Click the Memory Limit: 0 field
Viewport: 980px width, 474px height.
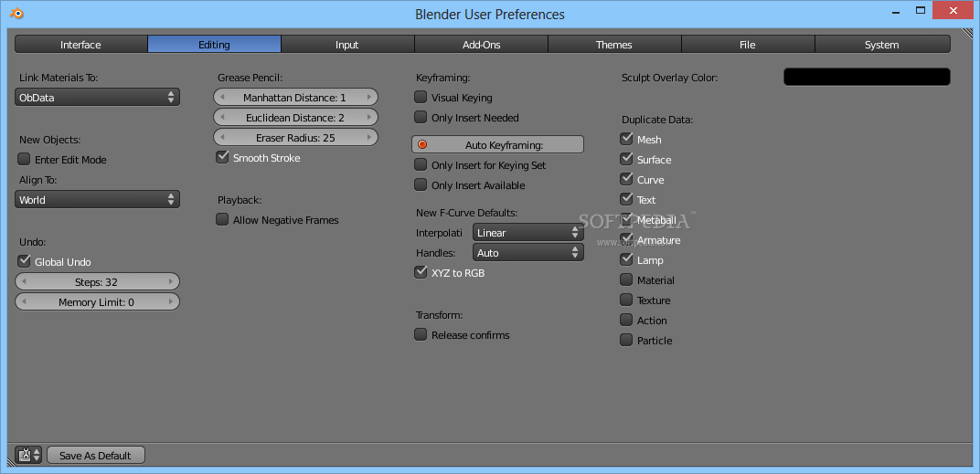98,302
